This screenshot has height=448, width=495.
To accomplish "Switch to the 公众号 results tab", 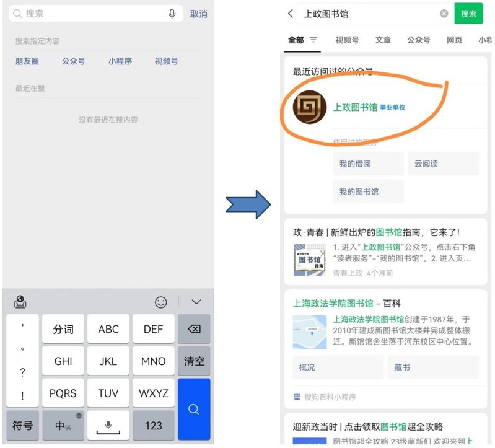I will coord(419,40).
